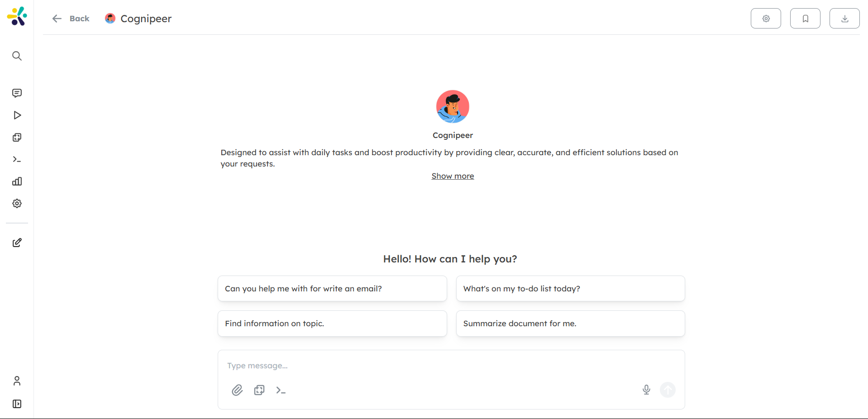Viewport: 868px width, 419px height.
Task: Open the command prompt icon in message bar
Action: point(281,390)
